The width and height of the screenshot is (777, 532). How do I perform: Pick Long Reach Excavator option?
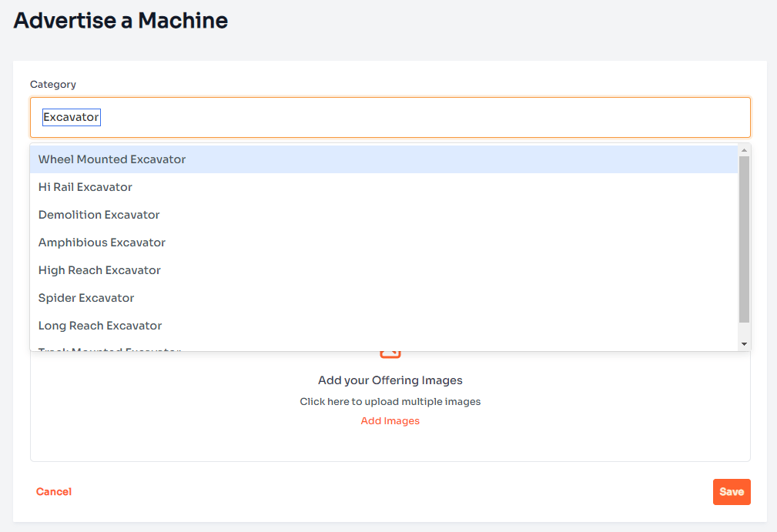pos(383,326)
